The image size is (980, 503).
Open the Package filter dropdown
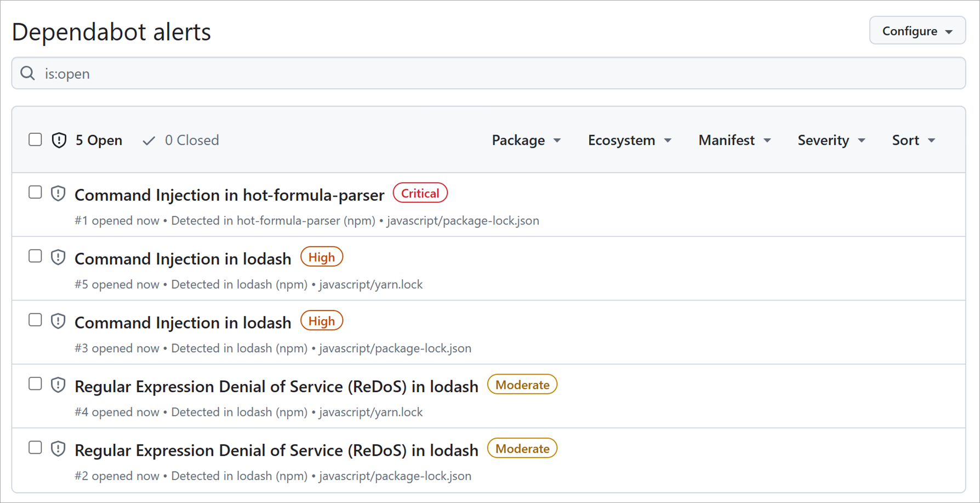[x=526, y=140]
